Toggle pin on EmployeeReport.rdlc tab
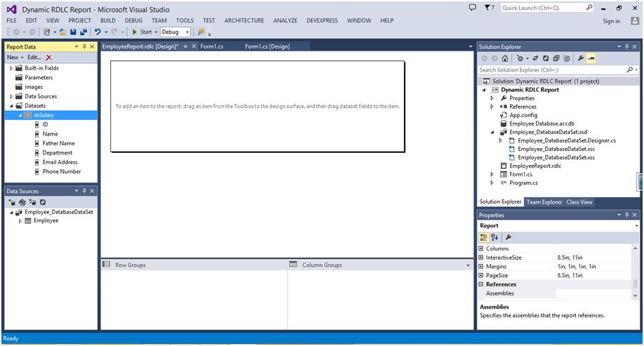 point(185,46)
